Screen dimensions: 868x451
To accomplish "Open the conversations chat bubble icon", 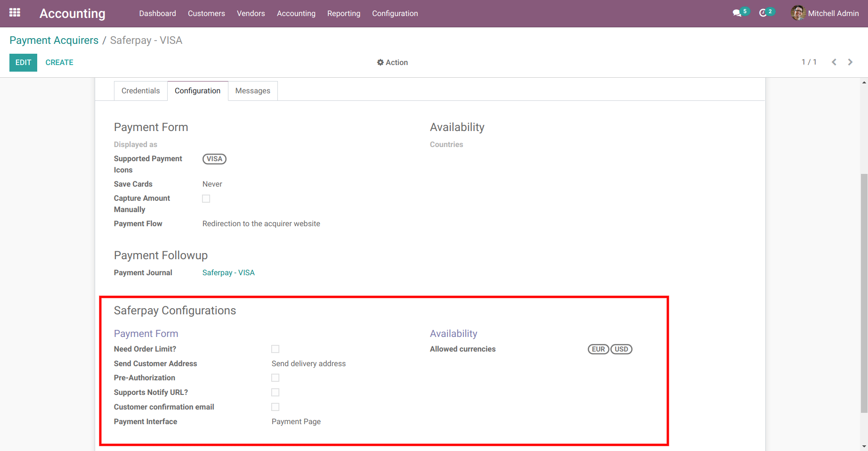I will [x=737, y=13].
